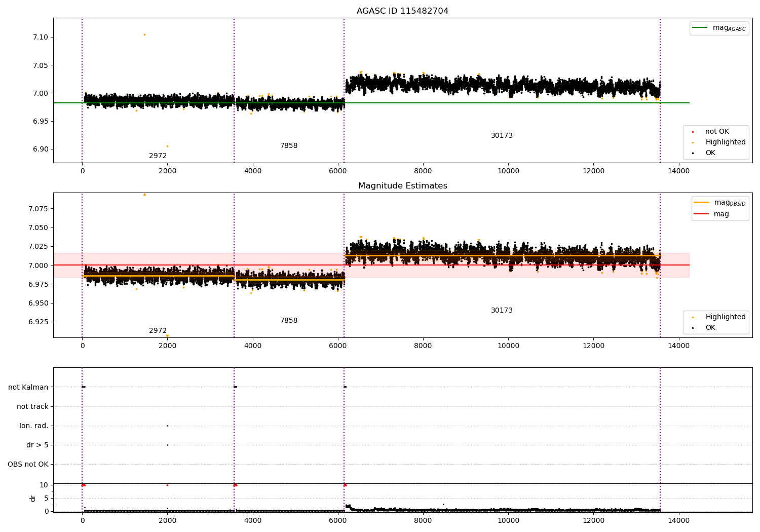Click the 7.000 y-axis tick in middle plot
Image resolution: width=760 pixels, height=532 pixels.
[x=39, y=265]
